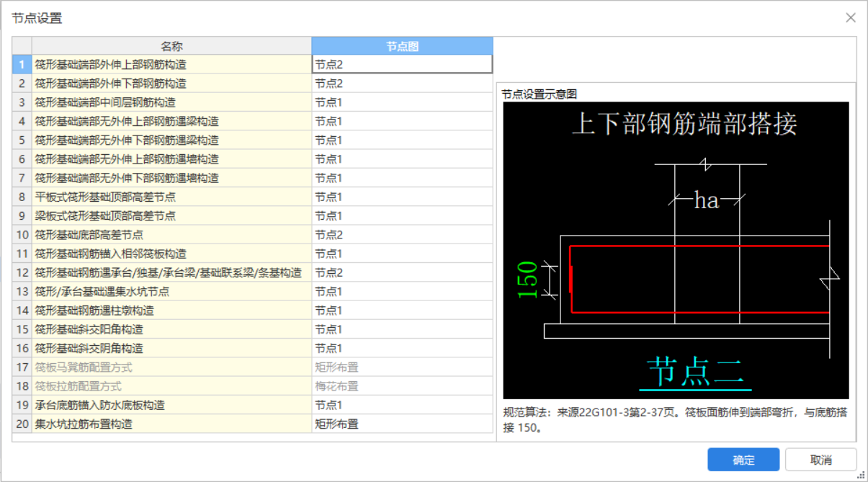
Task: Select the 平板式筏形基础顶部高差节点 row
Action: 171,197
